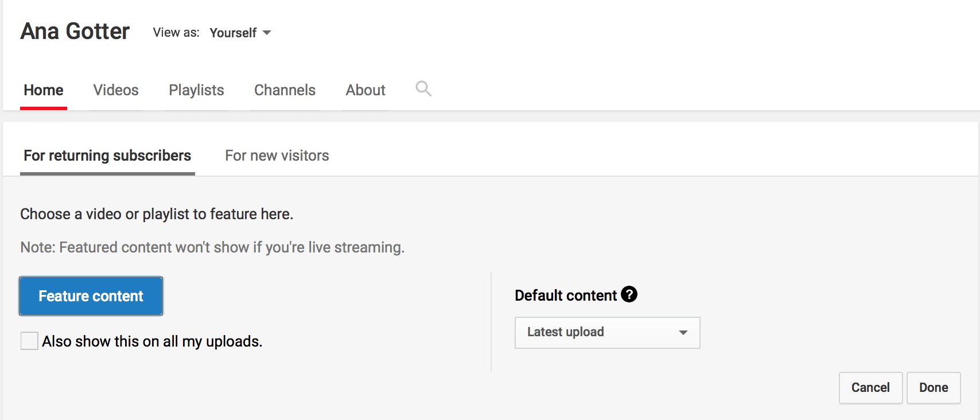The height and width of the screenshot is (420, 980).
Task: Click the Latest upload dropdown arrow icon
Action: [x=683, y=333]
